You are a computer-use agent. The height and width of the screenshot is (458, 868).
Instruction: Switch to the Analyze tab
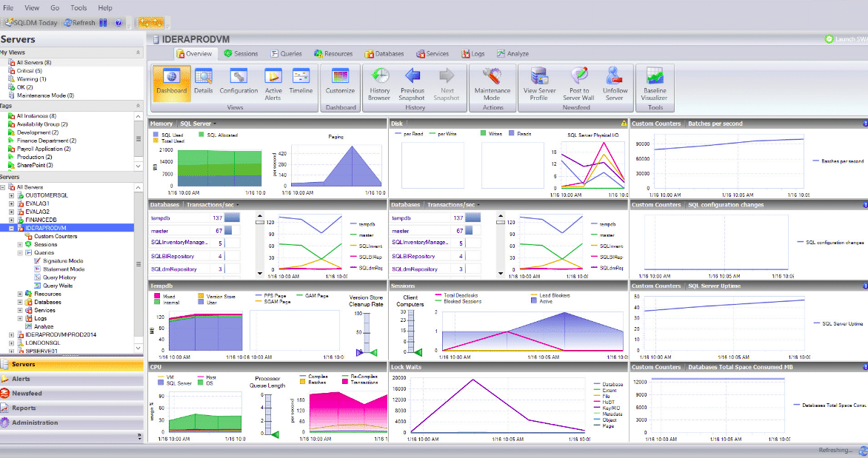tap(513, 54)
